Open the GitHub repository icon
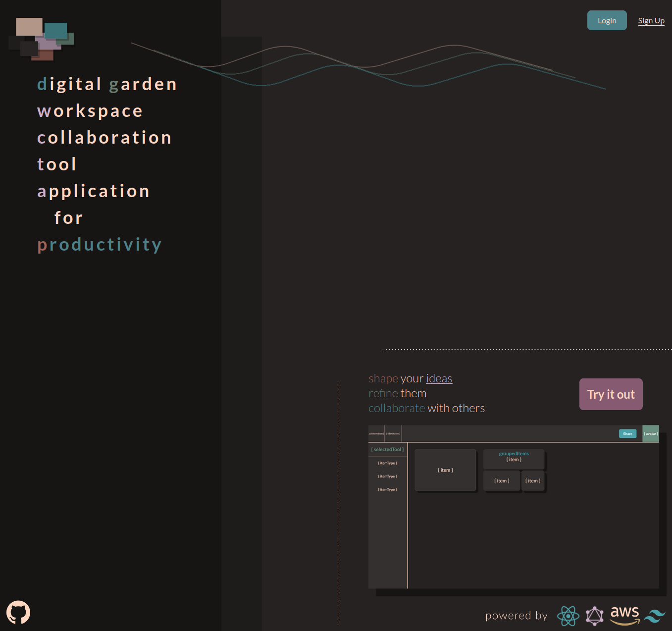 click(x=18, y=613)
